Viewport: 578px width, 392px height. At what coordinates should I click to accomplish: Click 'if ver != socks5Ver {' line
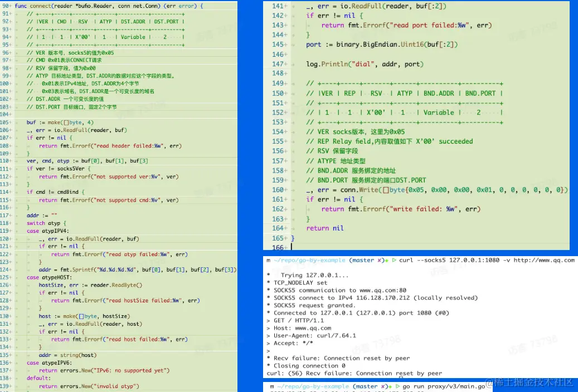59,168
